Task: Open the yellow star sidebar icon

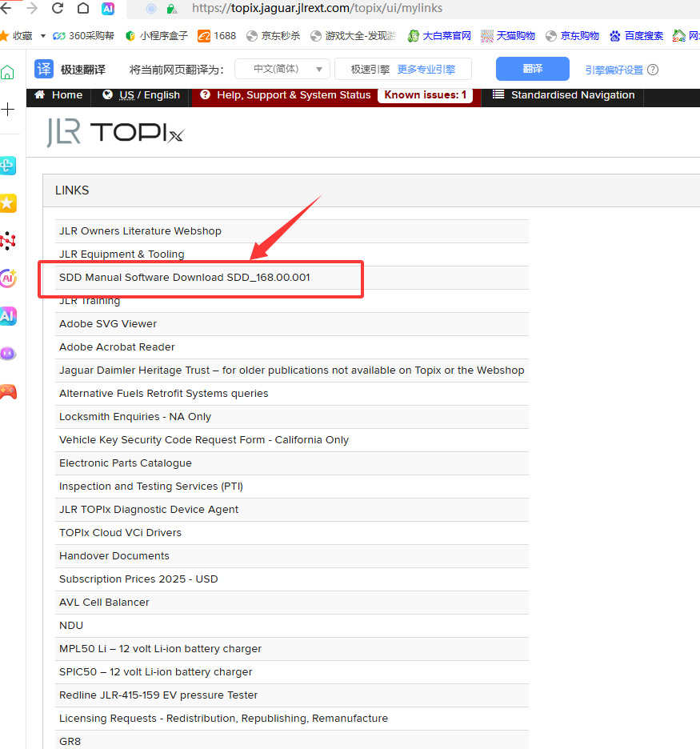Action: (8, 203)
